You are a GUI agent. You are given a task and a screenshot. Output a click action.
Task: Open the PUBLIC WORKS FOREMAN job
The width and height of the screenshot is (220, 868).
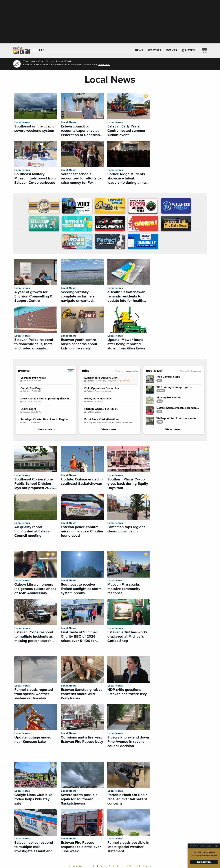101,409
